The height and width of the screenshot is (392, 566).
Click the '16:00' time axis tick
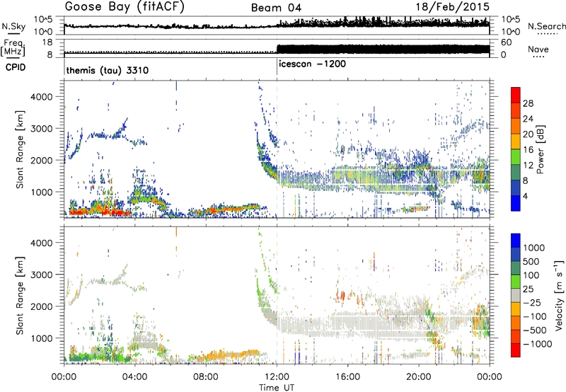coord(347,377)
